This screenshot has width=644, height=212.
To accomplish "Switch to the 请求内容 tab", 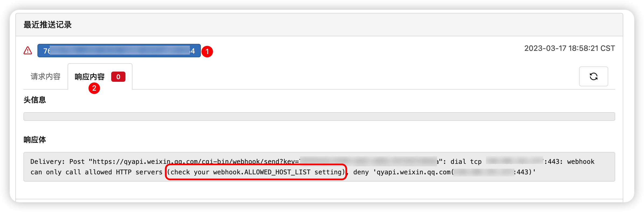I will pos(45,77).
